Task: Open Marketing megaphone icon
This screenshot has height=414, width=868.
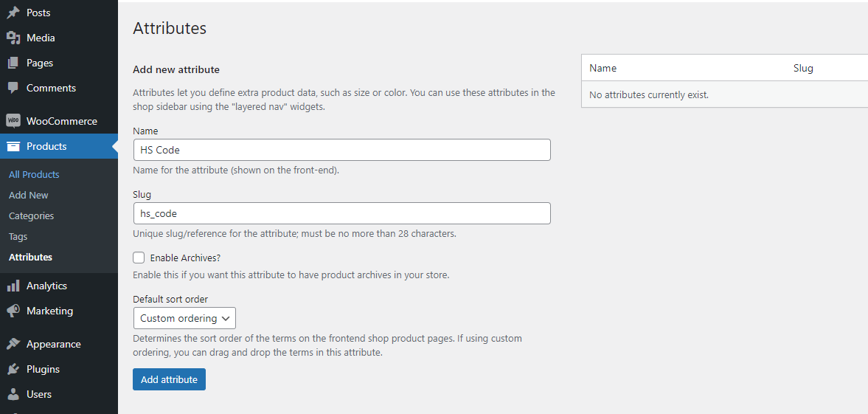Action: pyautogui.click(x=13, y=311)
